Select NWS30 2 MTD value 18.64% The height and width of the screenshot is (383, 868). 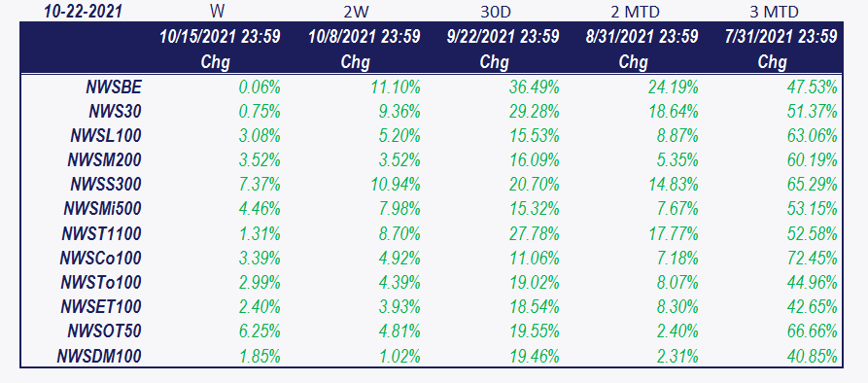[674, 111]
